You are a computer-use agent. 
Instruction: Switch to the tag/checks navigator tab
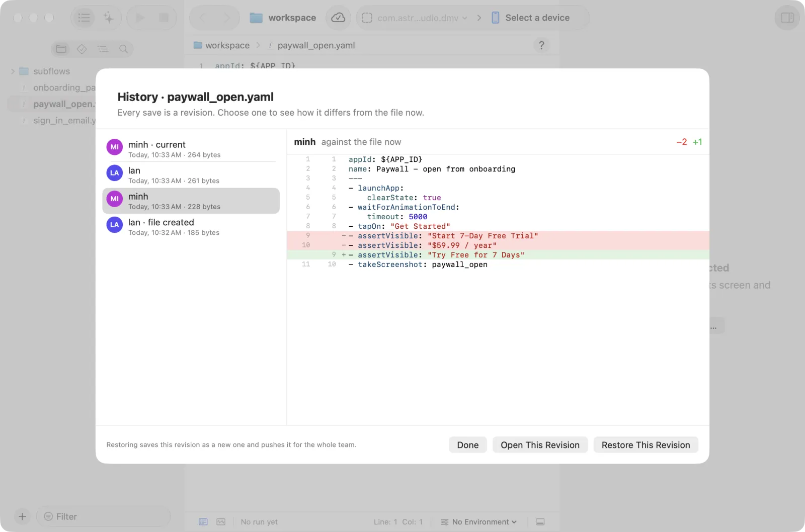[82, 49]
